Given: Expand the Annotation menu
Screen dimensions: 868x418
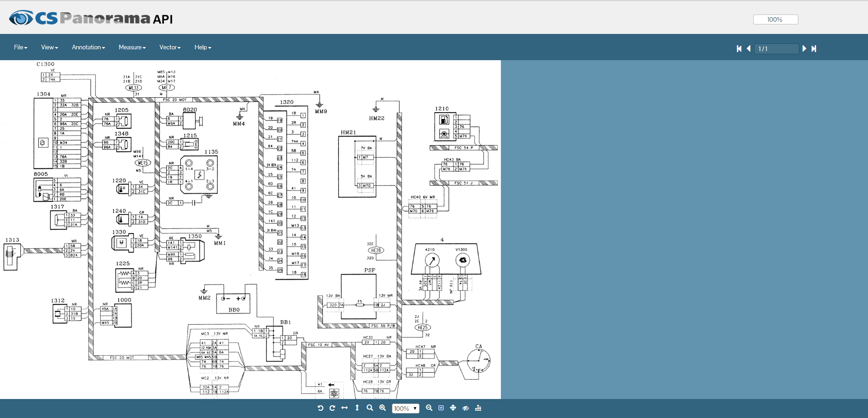Looking at the screenshot, I should tap(88, 47).
